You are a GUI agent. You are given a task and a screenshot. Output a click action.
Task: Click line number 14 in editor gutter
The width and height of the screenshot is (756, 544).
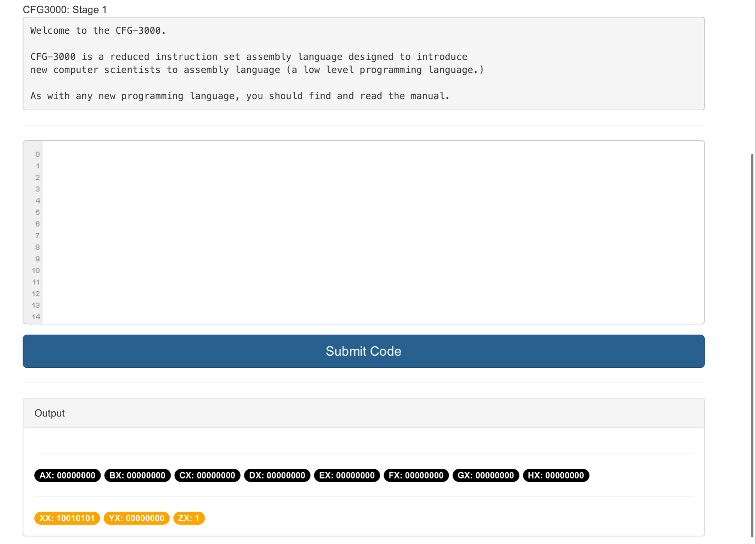tap(36, 317)
